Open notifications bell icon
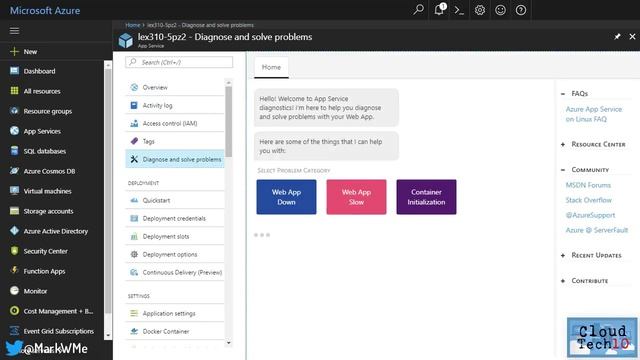This screenshot has width=640, height=360. click(x=439, y=9)
